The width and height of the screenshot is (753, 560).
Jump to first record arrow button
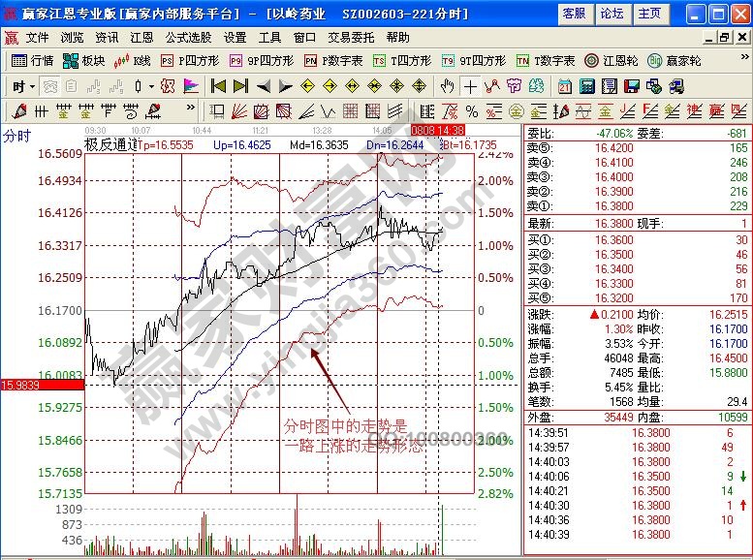tap(218, 85)
